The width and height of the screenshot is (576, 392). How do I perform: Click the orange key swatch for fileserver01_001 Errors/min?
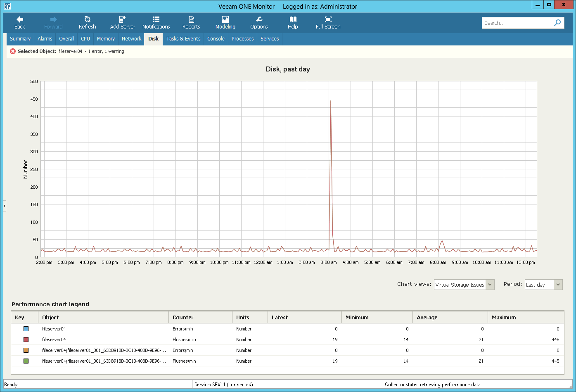26,350
